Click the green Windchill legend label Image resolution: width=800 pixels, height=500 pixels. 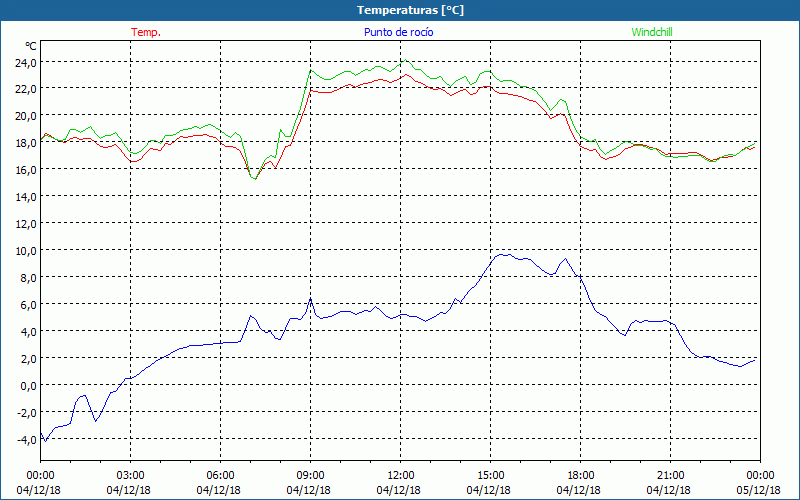(652, 32)
